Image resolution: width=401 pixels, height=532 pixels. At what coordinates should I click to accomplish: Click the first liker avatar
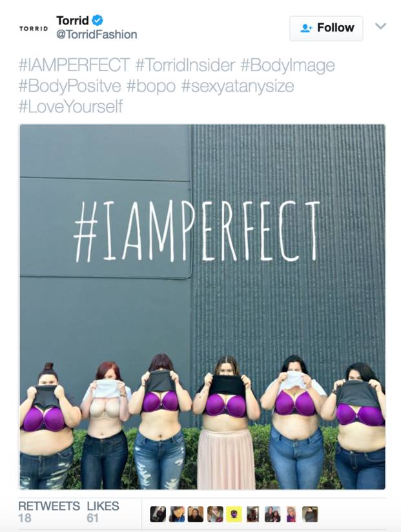pyautogui.click(x=158, y=514)
